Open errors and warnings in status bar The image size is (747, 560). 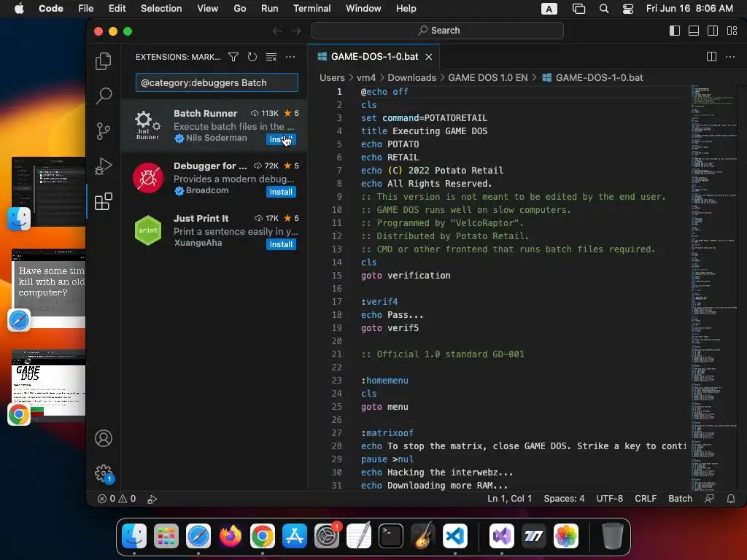(x=117, y=499)
